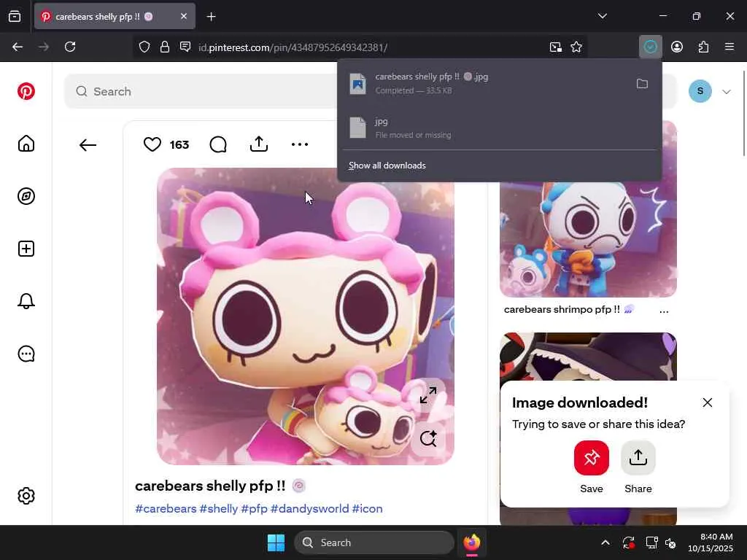Screen dimensions: 747x560
Task: Close the Image downloaded popup
Action: pyautogui.click(x=708, y=402)
